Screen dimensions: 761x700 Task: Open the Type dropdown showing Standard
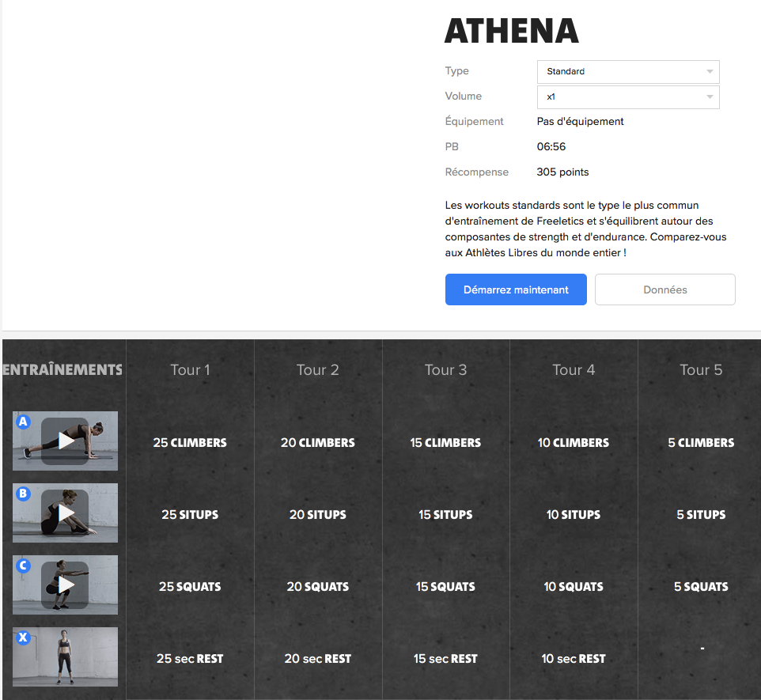click(x=628, y=72)
